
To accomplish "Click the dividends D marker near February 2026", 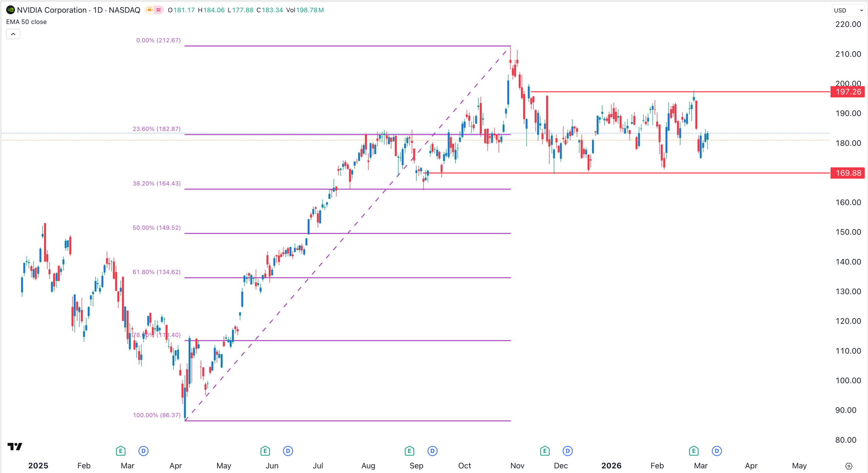I will coord(716,451).
